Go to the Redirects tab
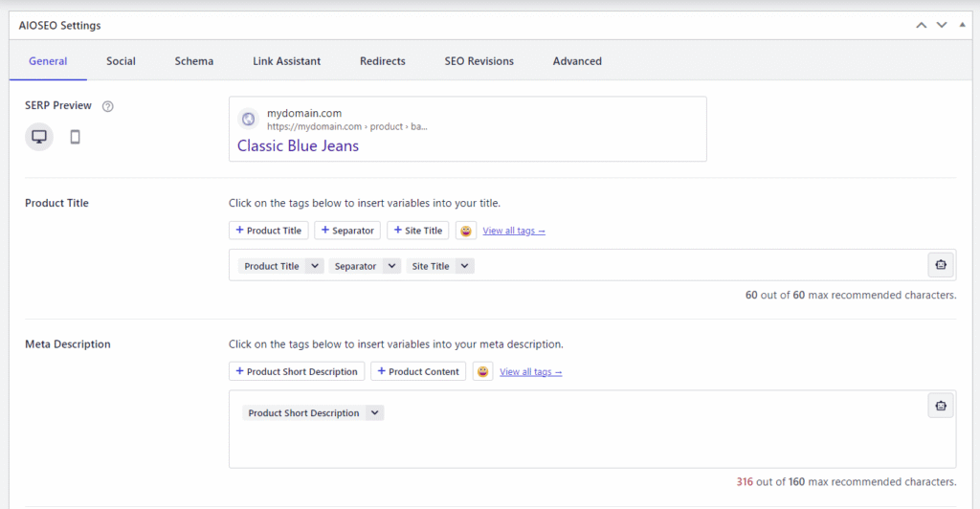 (383, 61)
